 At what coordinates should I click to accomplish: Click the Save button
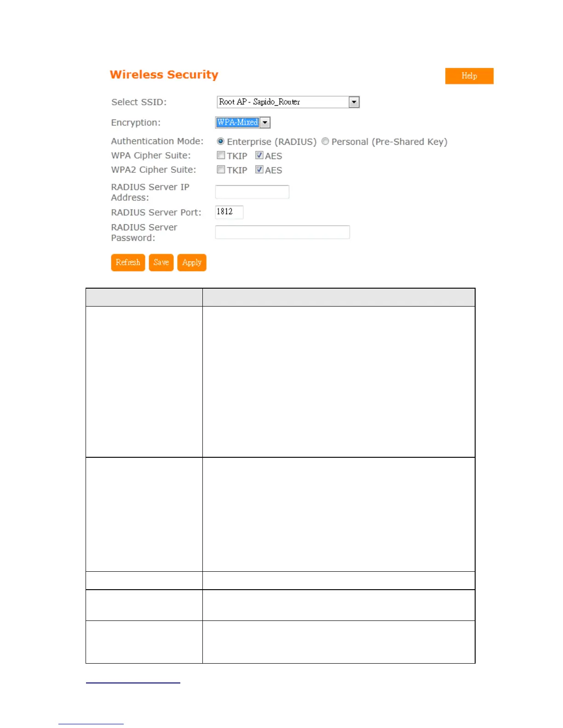(161, 262)
